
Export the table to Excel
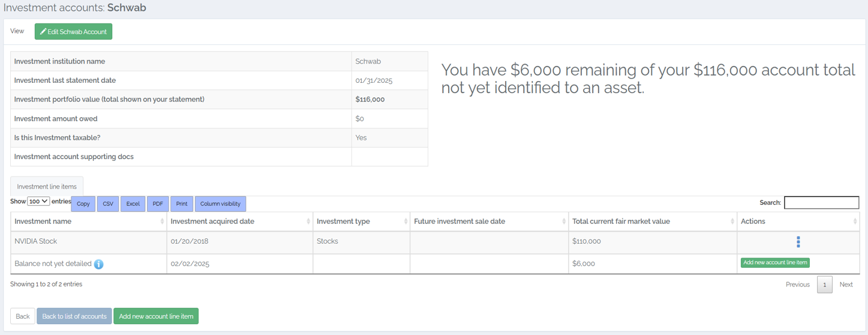133,204
